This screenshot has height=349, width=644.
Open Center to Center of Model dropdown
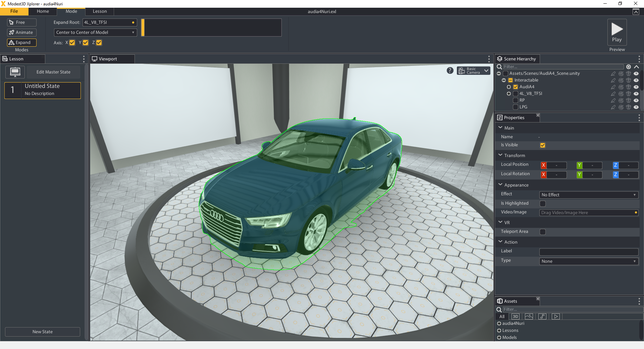(96, 33)
